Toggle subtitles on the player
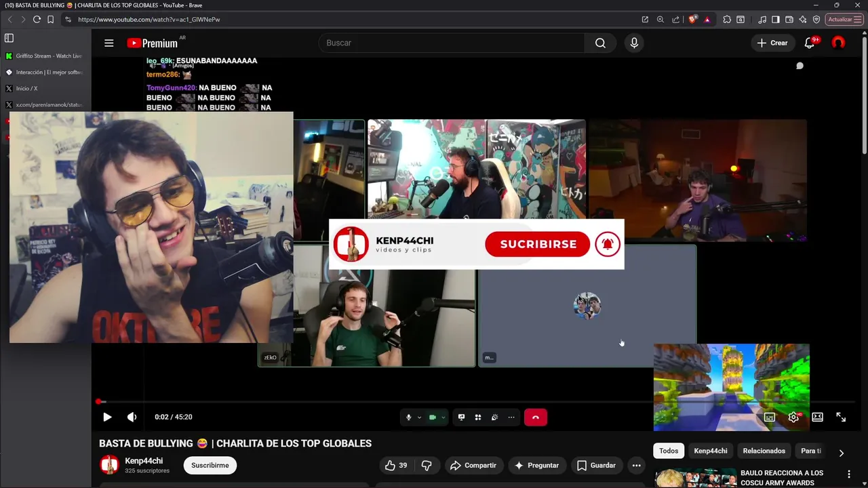 (769, 417)
